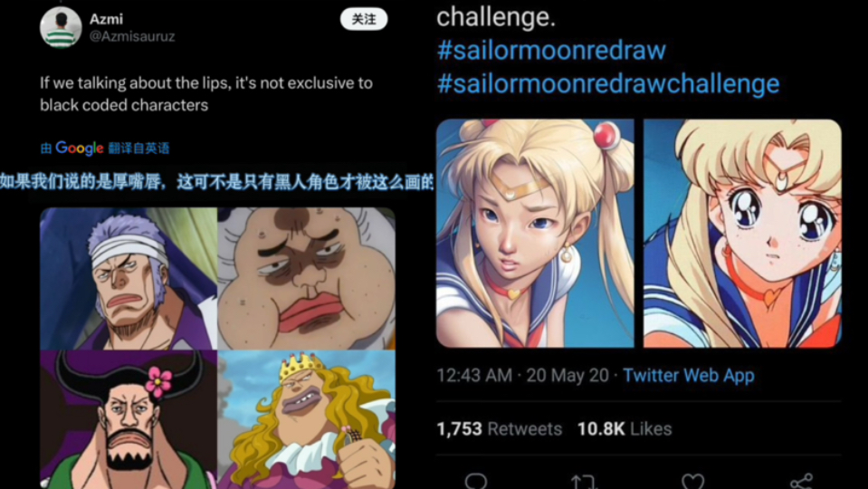Click the share icon below tweet

pos(802,481)
